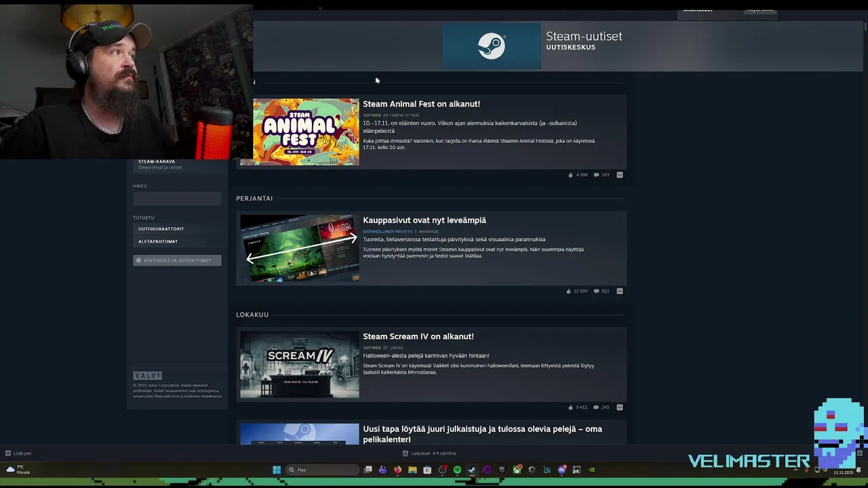
Task: Open comments on Kauppasivut leveämpiä post
Action: [596, 291]
